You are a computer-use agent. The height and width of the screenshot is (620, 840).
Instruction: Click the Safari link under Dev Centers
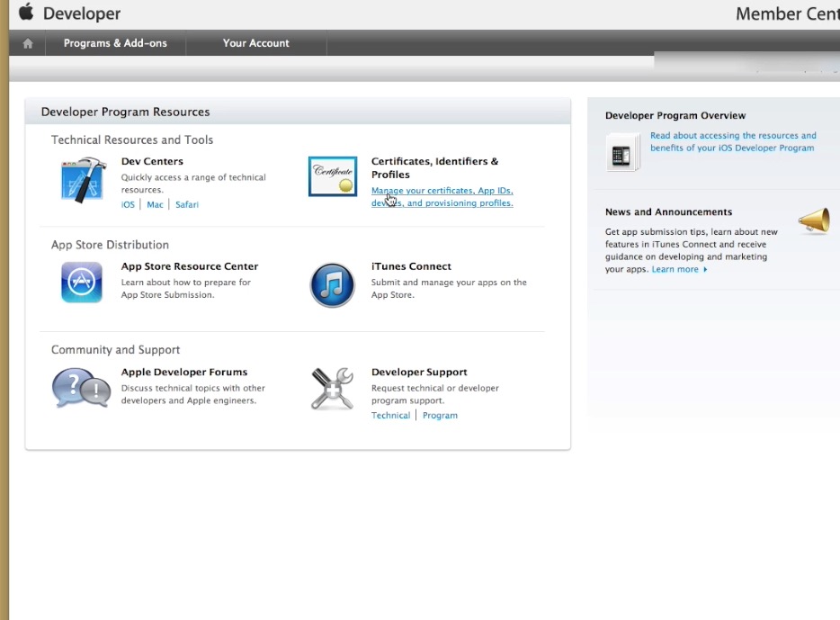click(187, 204)
